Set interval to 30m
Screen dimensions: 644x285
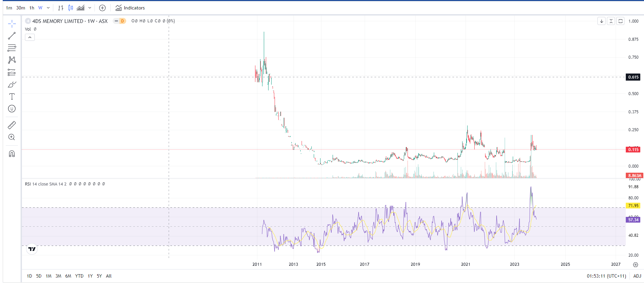(21, 8)
